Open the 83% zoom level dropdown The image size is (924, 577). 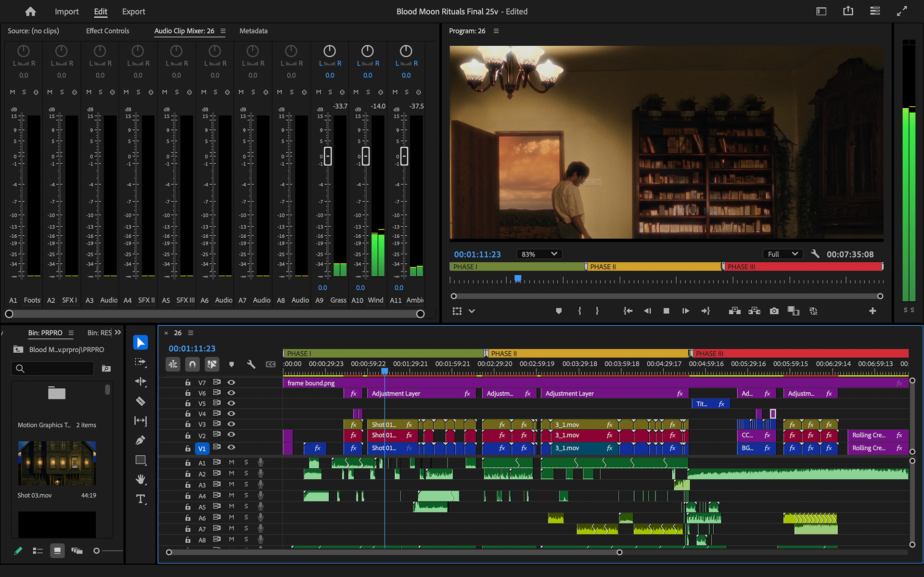(539, 254)
